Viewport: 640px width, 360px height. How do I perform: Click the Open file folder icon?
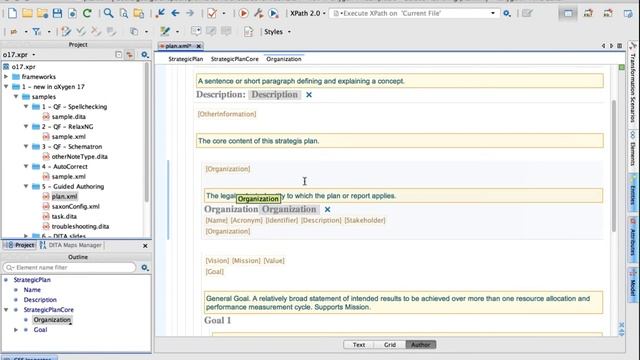click(x=27, y=13)
